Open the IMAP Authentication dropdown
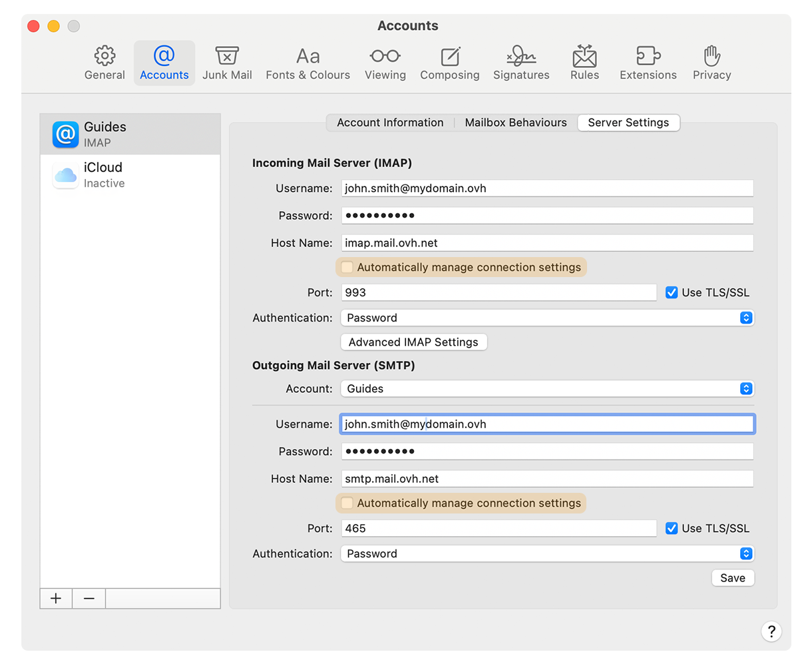The width and height of the screenshot is (812, 666). 747,318
